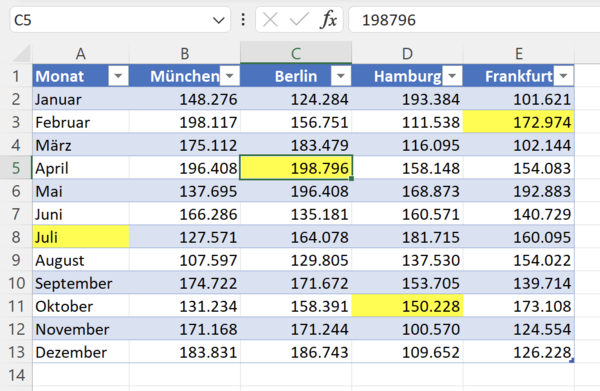600x391 pixels.
Task: Click the August cell
Action: click(x=81, y=260)
